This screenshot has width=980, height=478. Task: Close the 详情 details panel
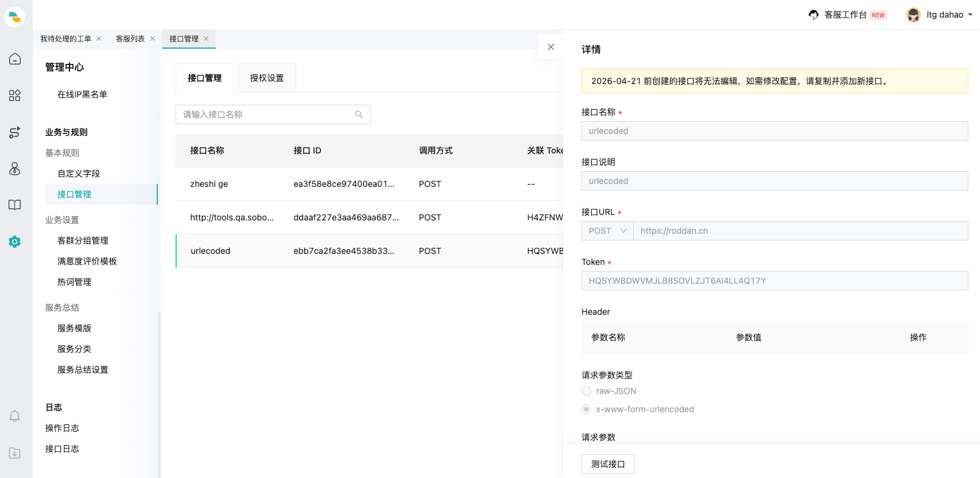click(551, 47)
